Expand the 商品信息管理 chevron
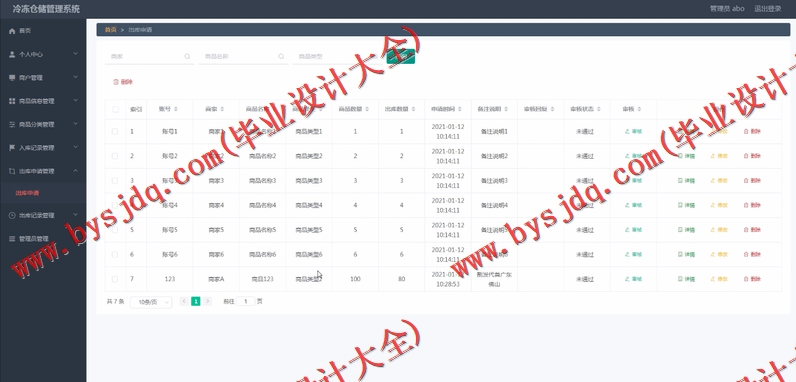Image resolution: width=796 pixels, height=382 pixels. click(x=76, y=100)
